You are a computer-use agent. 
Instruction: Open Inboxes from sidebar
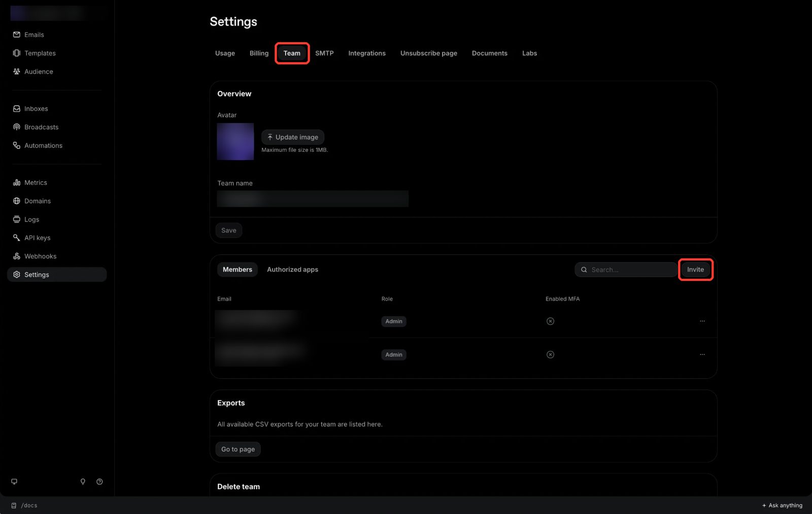[30, 109]
